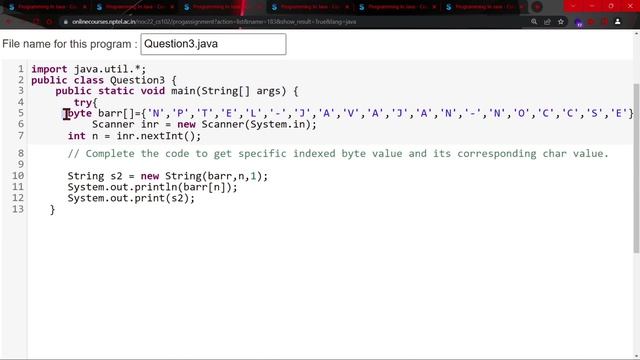Click the '// Complete the code' comment line
The width and height of the screenshot is (640, 360).
338,153
